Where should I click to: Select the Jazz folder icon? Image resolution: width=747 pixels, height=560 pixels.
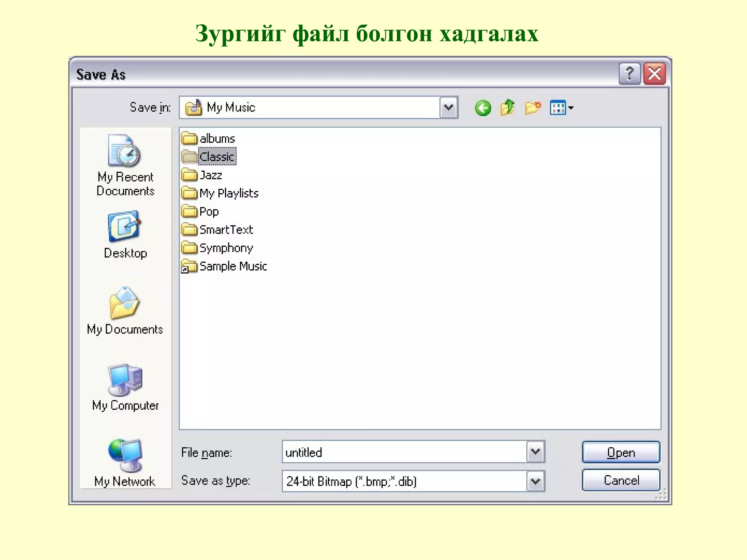[x=189, y=175]
